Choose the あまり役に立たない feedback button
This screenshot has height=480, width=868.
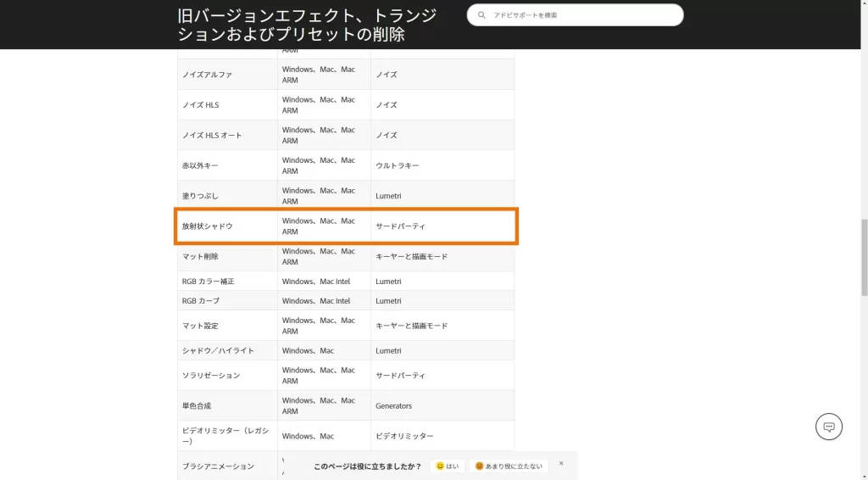(x=509, y=466)
